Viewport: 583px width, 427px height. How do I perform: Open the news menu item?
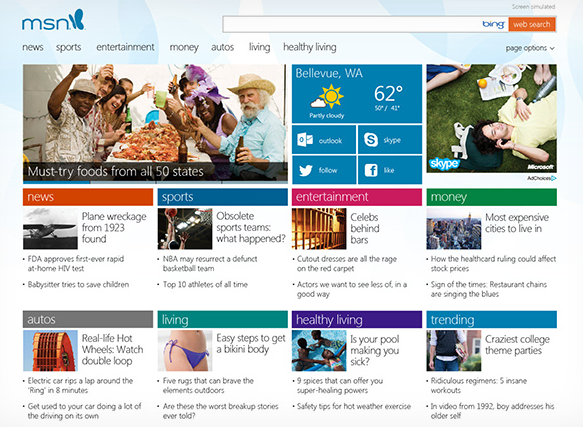[33, 47]
